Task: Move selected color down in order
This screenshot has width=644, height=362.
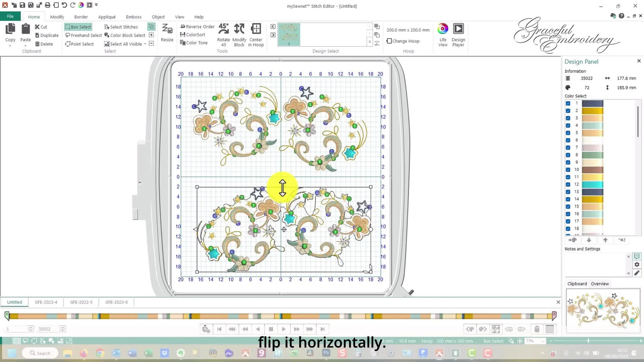Action: (x=589, y=240)
